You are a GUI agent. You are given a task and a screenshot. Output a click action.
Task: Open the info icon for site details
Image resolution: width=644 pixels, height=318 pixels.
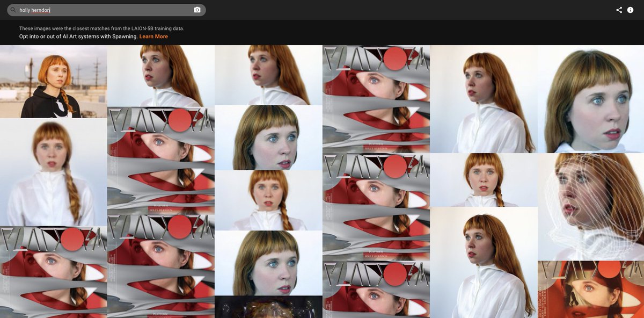631,9
